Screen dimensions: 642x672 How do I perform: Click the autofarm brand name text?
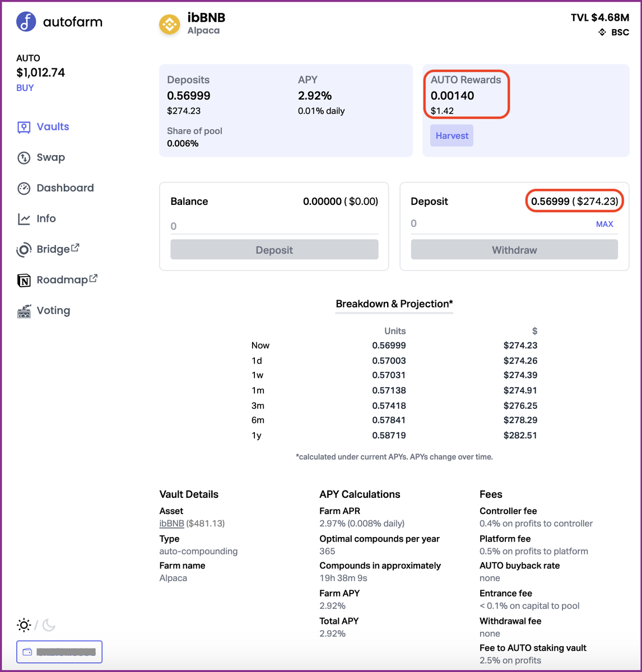coord(73,22)
